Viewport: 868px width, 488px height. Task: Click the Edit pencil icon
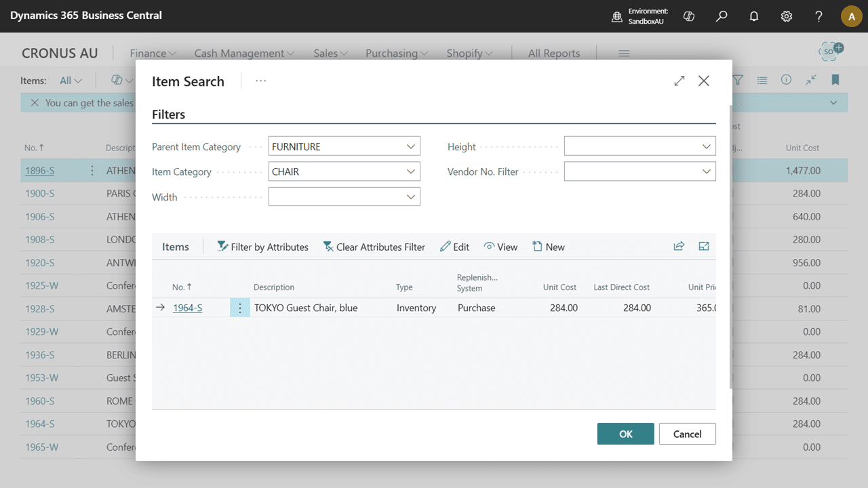446,247
